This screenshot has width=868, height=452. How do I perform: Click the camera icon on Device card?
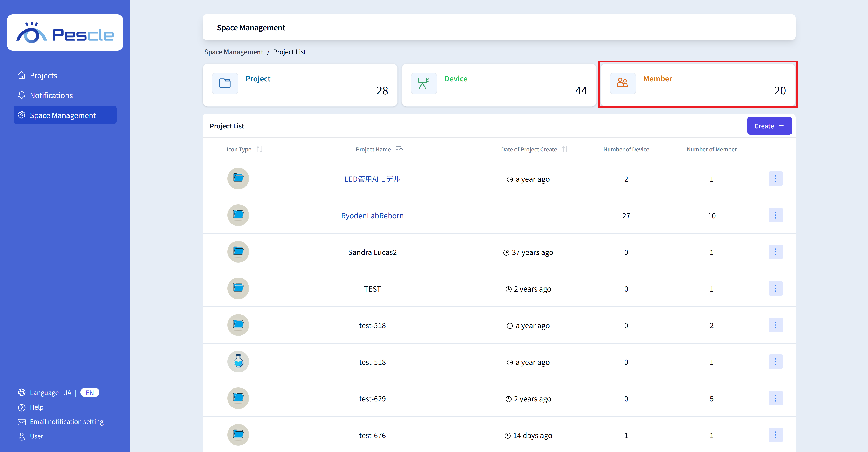(424, 83)
